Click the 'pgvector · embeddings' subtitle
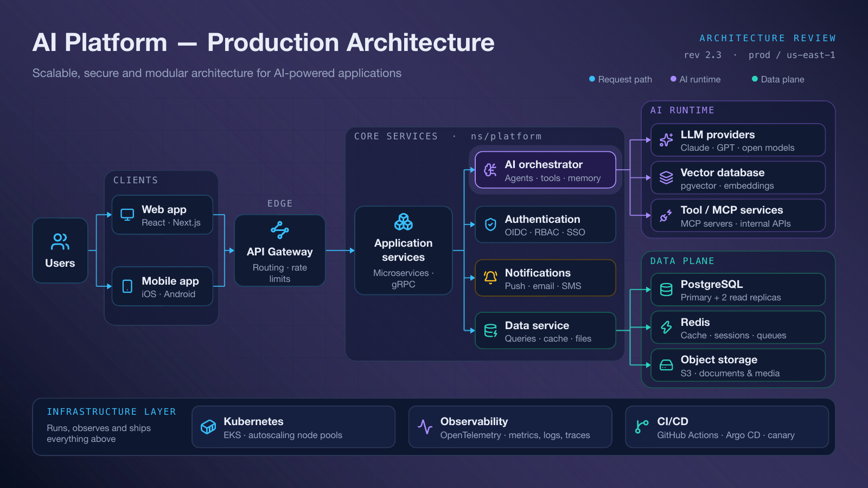Screen dimensions: 868x488 [x=727, y=185]
